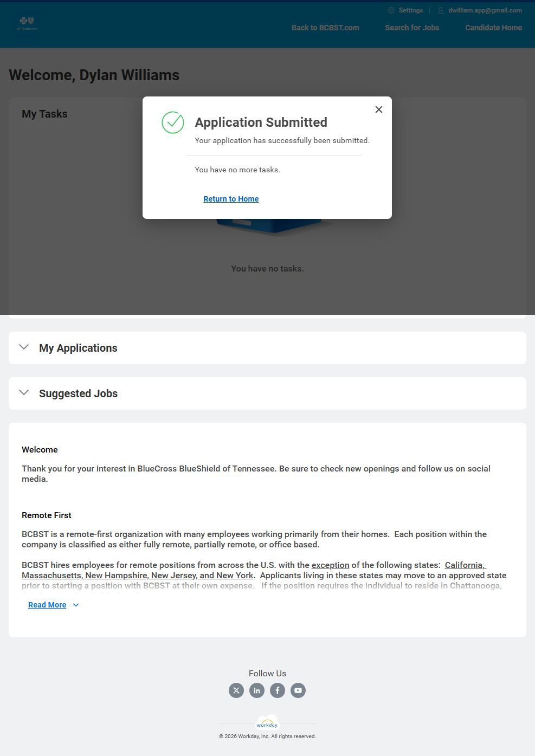This screenshot has width=535, height=756.
Task: Go to Back to BCBST.com
Action: point(325,28)
